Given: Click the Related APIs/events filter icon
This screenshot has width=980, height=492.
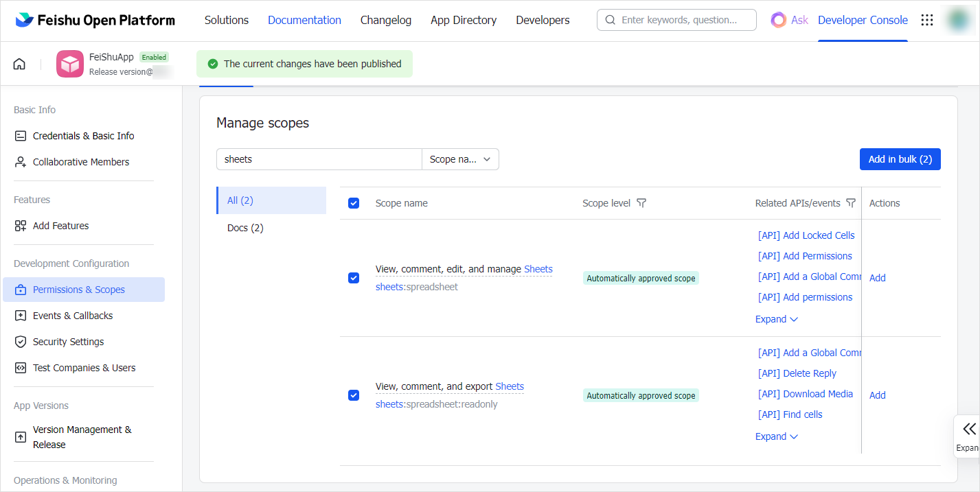Looking at the screenshot, I should click(x=851, y=203).
